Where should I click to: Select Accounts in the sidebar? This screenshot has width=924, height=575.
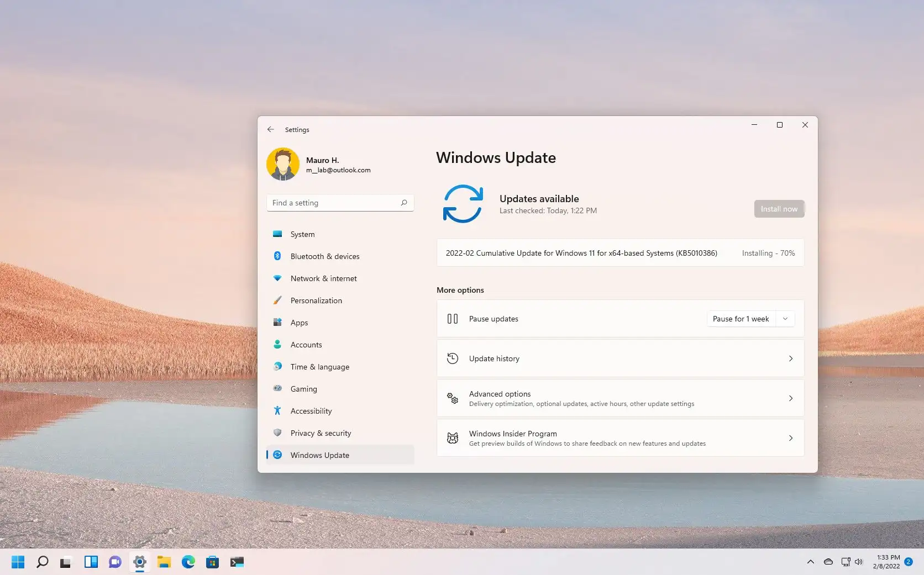[x=340, y=345]
